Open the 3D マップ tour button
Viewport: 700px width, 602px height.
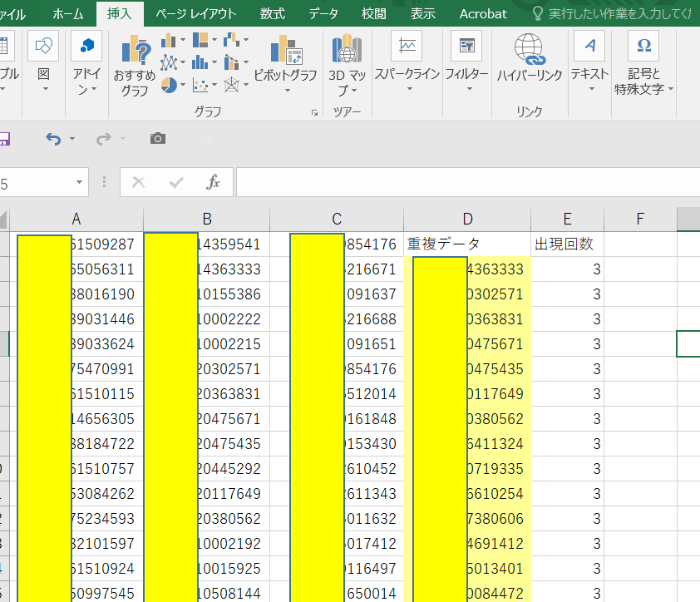coord(347,65)
